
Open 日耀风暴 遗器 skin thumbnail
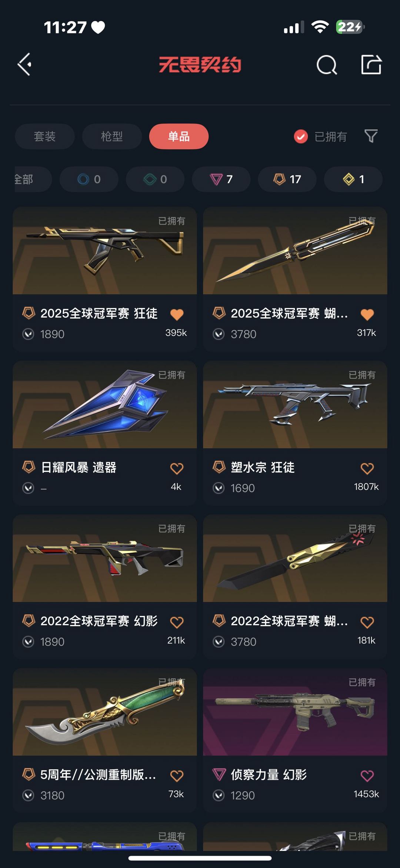coord(105,405)
